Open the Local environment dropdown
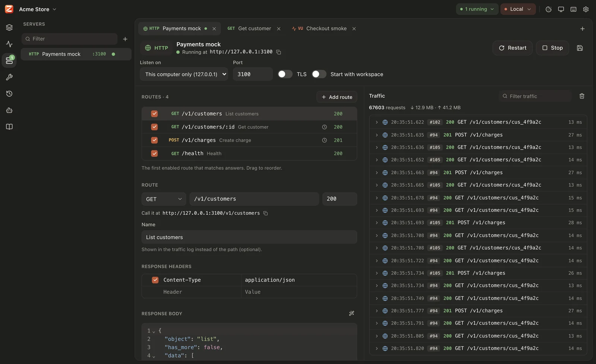This screenshot has height=364, width=596. [x=518, y=9]
